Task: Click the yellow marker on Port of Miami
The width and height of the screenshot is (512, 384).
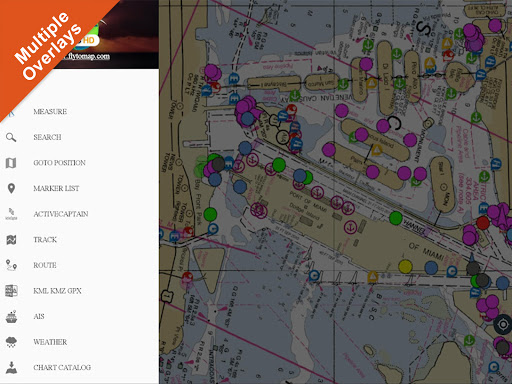Action: [405, 267]
